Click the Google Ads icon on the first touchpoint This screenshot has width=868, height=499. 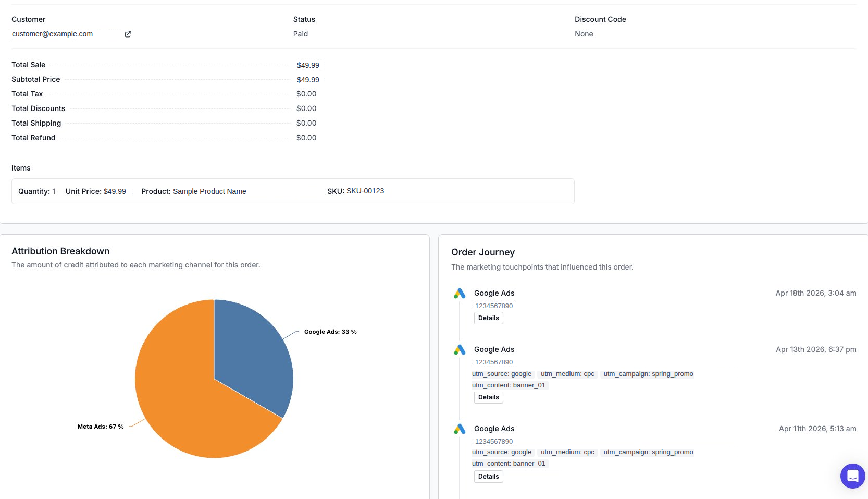[459, 293]
